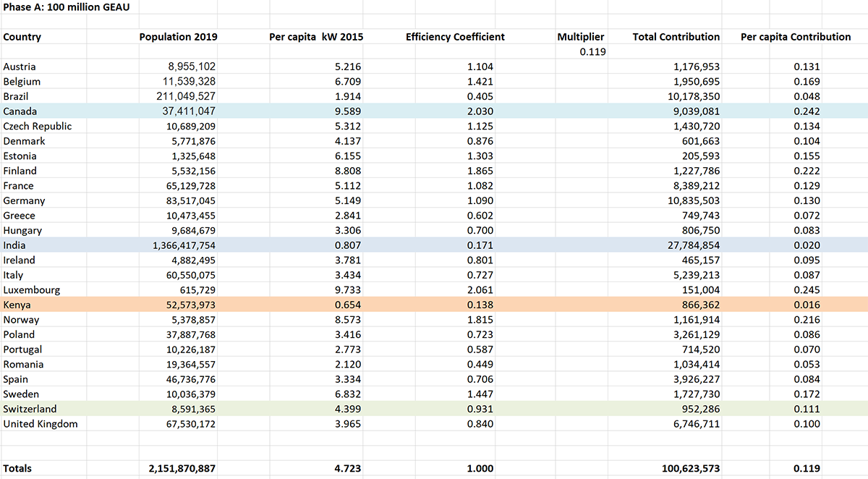
Task: Select the highlighted Kenya cell
Action: pos(17,305)
